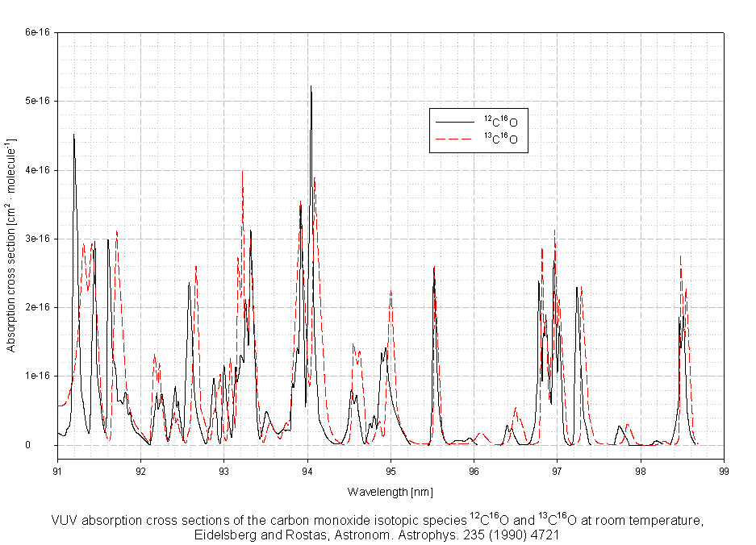756x545 pixels.
Task: Click the black solid line sample in legend
Action: point(453,121)
